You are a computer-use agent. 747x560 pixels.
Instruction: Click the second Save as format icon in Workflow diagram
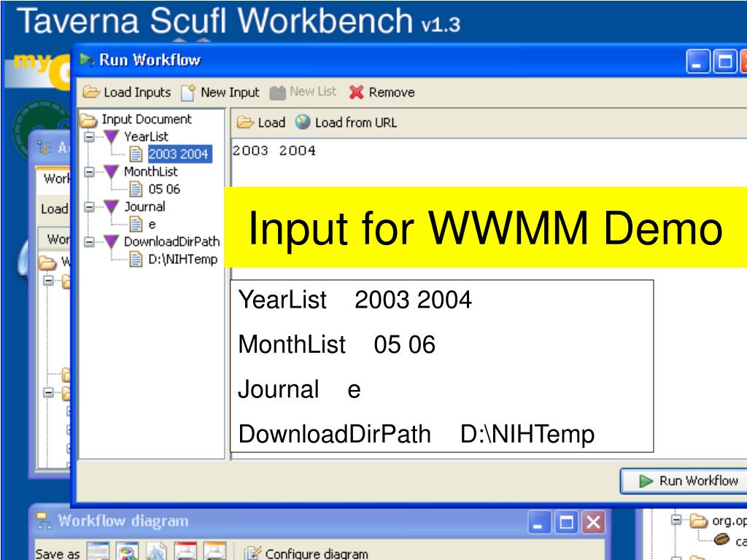point(127,551)
